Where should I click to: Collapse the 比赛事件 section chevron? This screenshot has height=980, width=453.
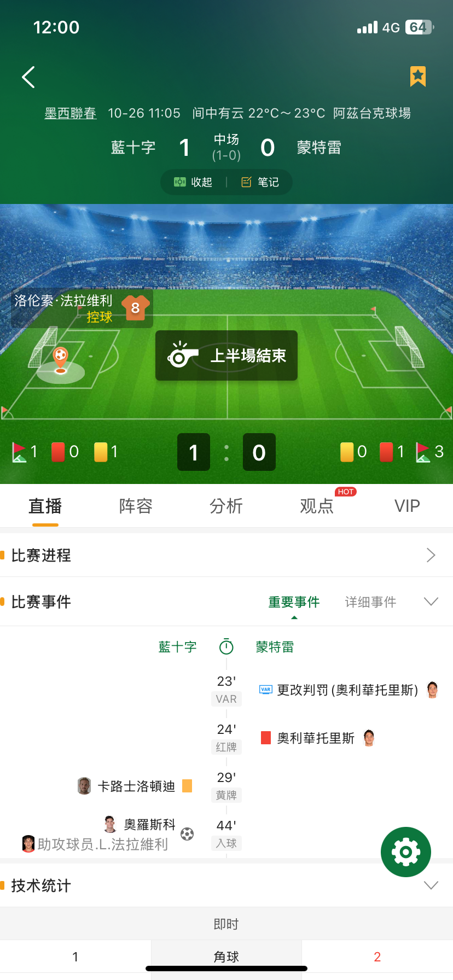pos(431,602)
